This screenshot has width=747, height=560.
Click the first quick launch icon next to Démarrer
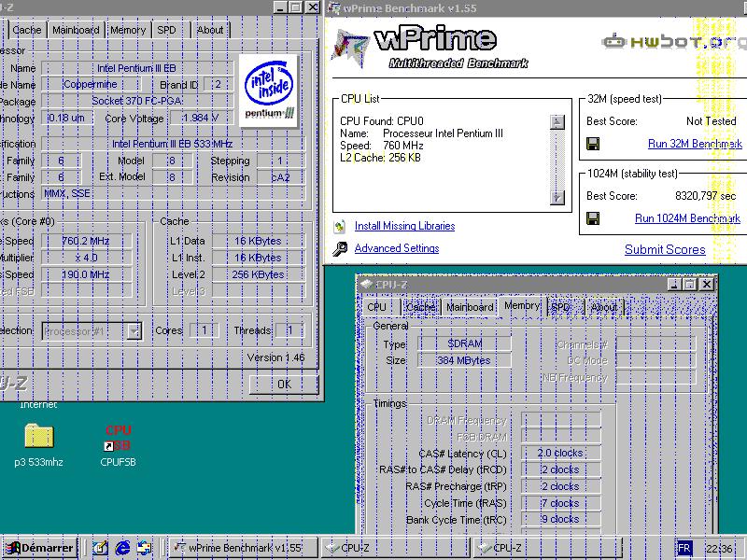coord(101,548)
